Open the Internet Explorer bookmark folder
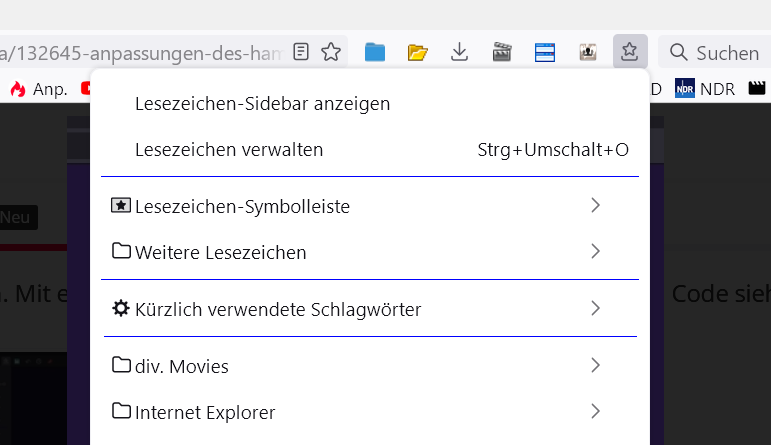The height and width of the screenshot is (445, 771). (x=205, y=412)
